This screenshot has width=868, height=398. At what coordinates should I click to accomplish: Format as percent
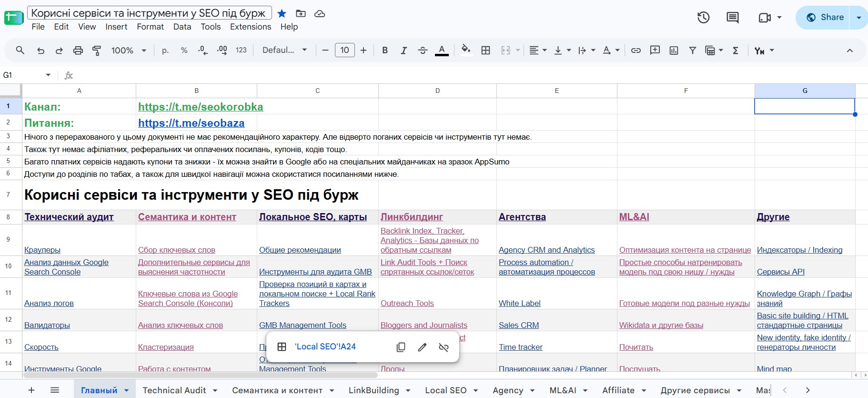click(x=184, y=50)
